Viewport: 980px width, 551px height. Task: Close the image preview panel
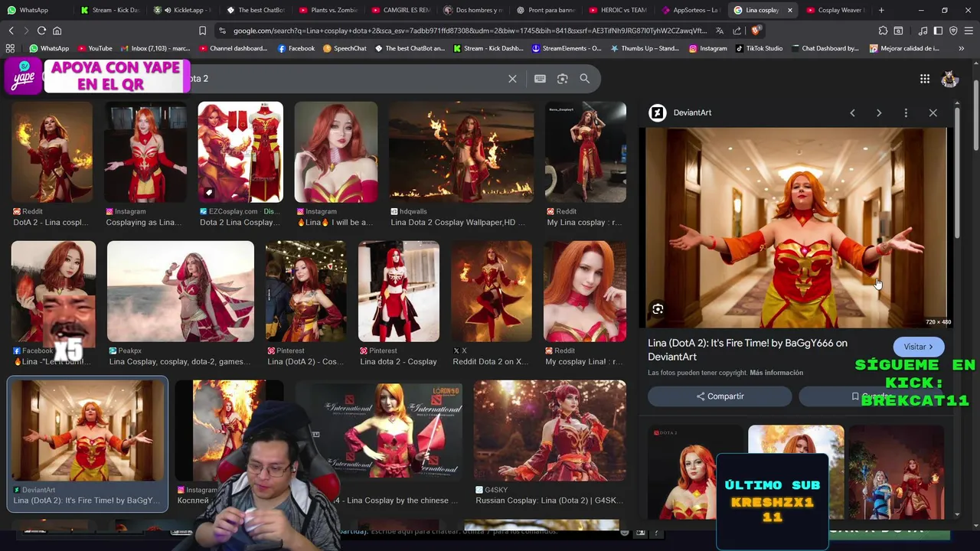pyautogui.click(x=933, y=112)
